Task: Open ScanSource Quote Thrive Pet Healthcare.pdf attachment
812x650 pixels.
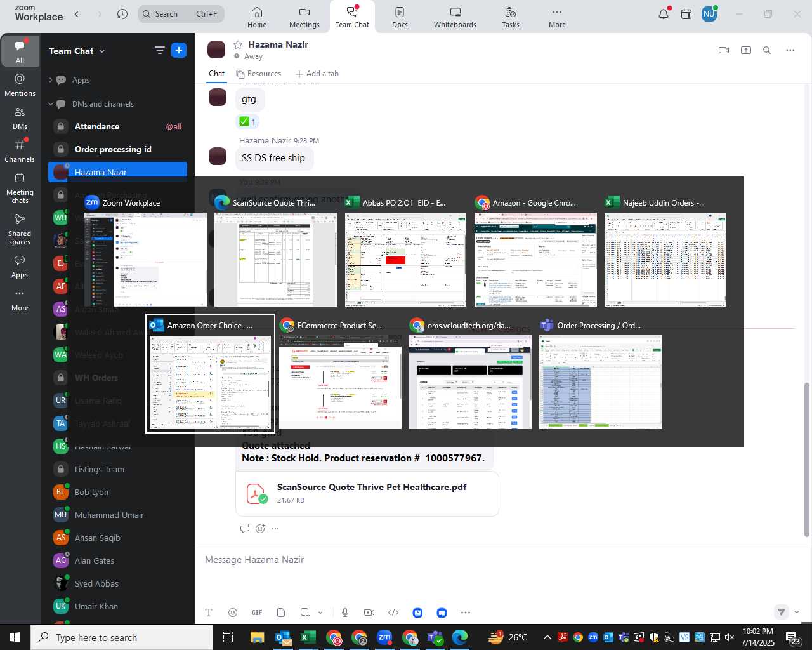Action: (x=367, y=493)
